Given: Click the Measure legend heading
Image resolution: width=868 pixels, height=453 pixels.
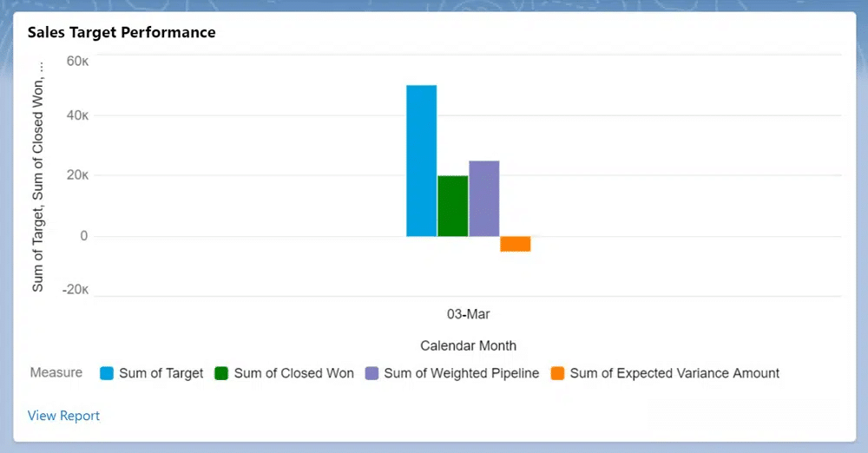Looking at the screenshot, I should pos(56,372).
